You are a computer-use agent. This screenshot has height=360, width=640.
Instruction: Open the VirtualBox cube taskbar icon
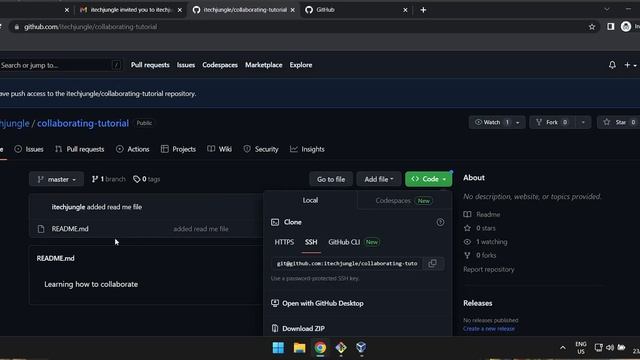(x=361, y=347)
